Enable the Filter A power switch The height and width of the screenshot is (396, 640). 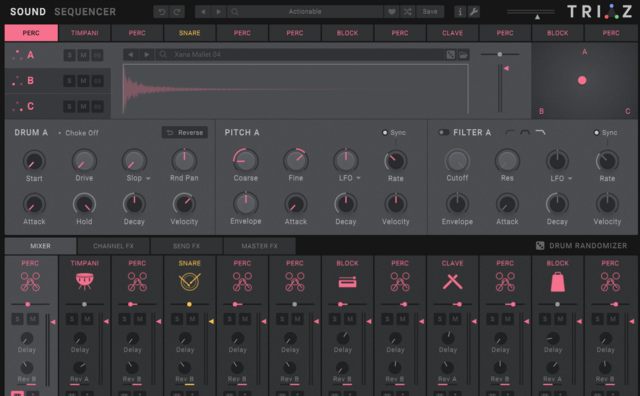pyautogui.click(x=444, y=132)
